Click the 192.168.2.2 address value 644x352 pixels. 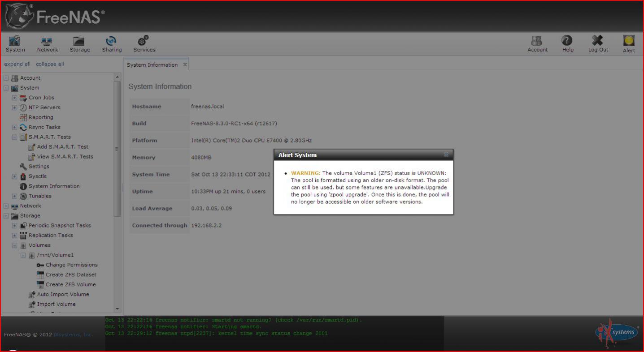pos(206,226)
